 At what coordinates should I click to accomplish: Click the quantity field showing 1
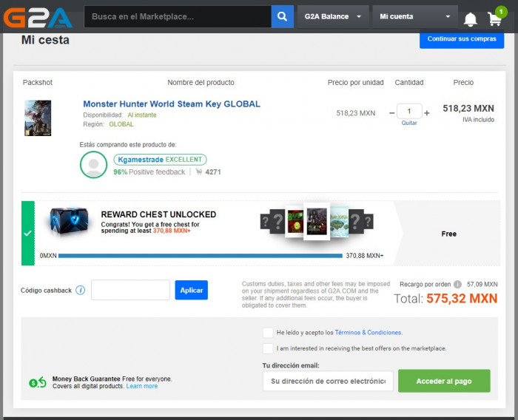pos(409,111)
